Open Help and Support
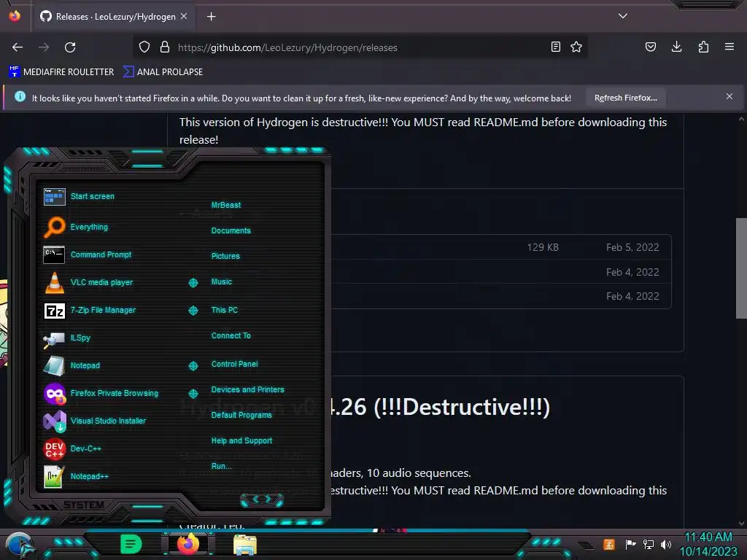Viewport: 747px width, 560px height. 241,441
